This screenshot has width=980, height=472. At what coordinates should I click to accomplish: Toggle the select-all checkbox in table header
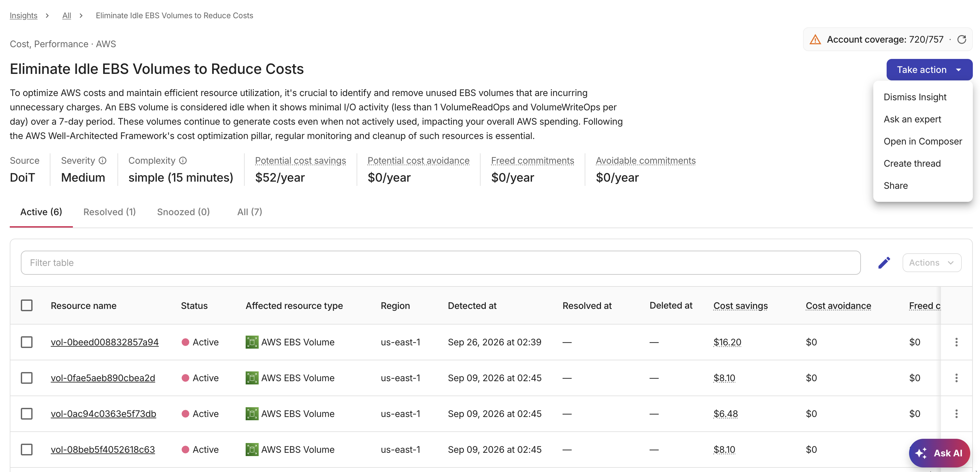[27, 306]
